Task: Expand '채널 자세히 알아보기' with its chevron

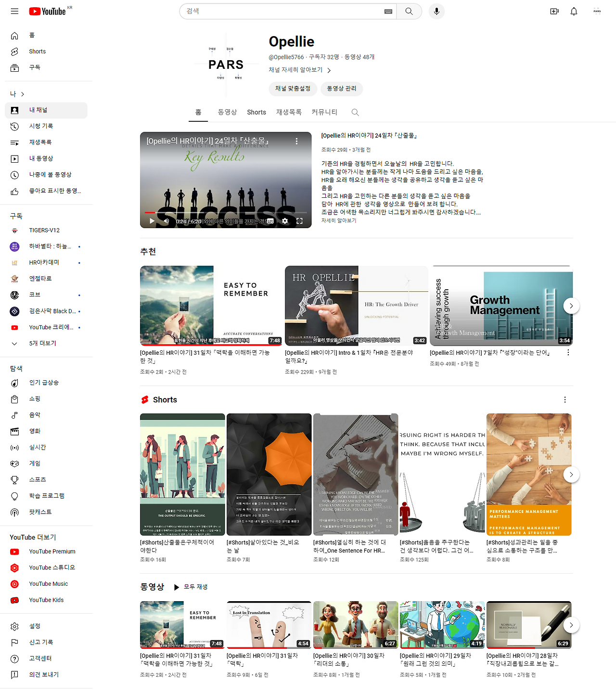Action: click(x=329, y=70)
